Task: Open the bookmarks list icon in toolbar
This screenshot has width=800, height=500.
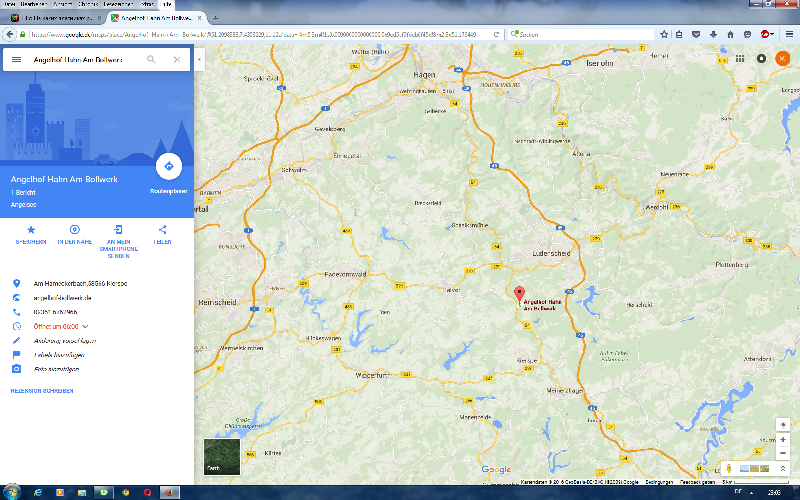Action: [x=679, y=34]
